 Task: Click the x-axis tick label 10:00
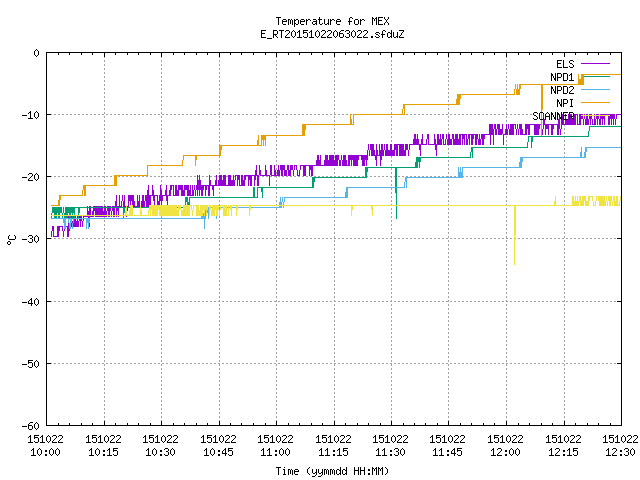45,452
